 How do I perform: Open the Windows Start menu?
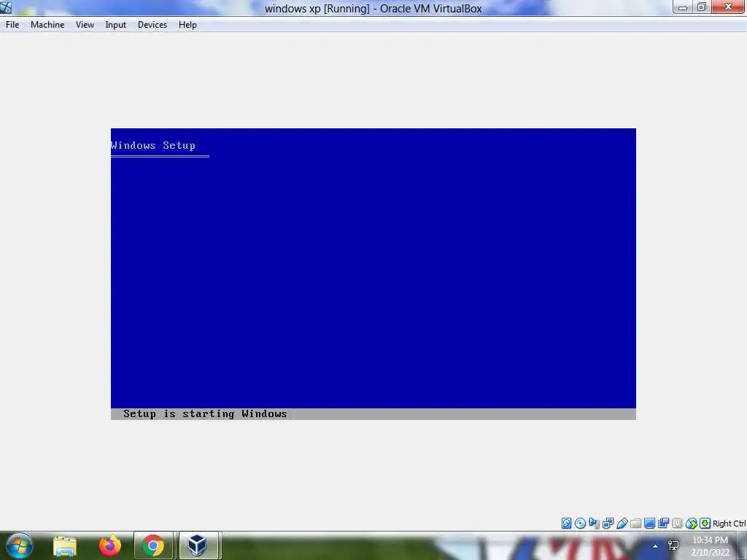click(20, 545)
